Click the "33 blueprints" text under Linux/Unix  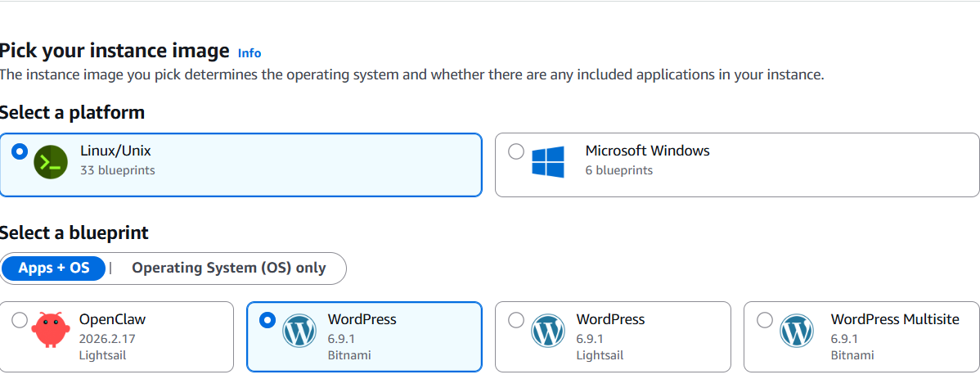tap(117, 170)
